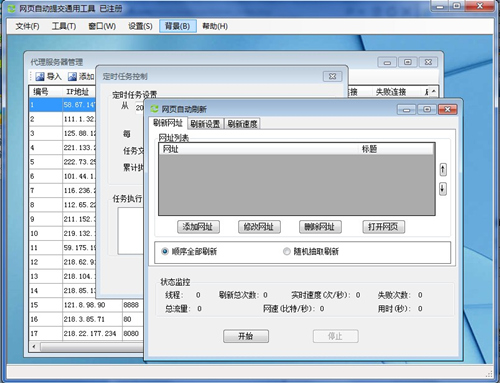The height and width of the screenshot is (383, 500).
Task: Select proxy row 5 with IP 222.73.2
Action: tap(63, 162)
